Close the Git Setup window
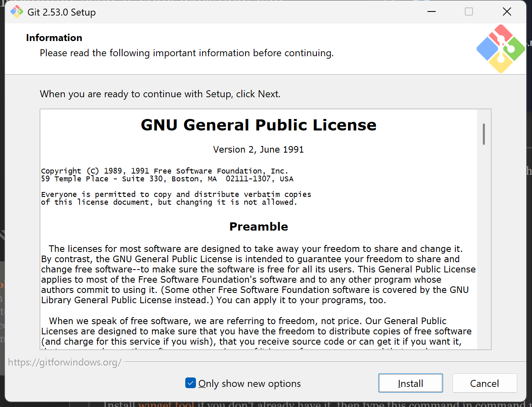Screen dimensions: 532x407 (x=507, y=11)
